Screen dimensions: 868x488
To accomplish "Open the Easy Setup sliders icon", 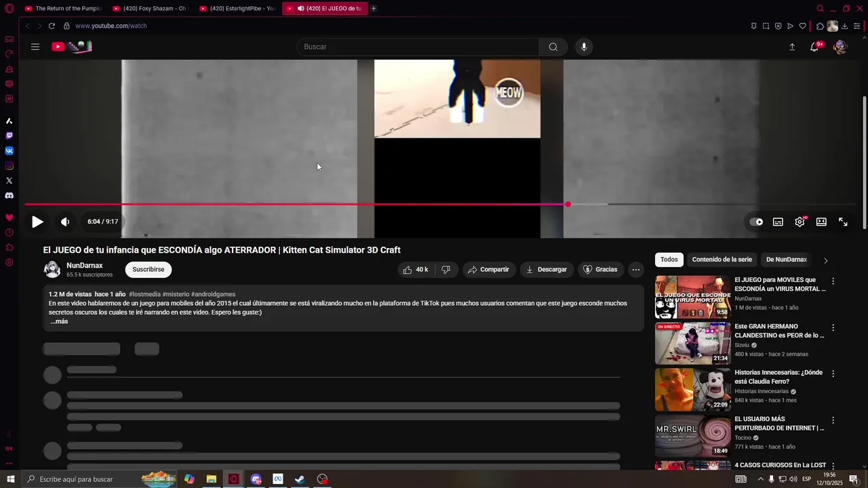I will [x=857, y=26].
